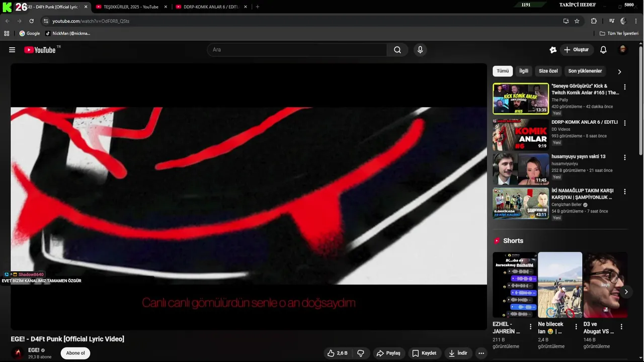Open EGE! channel name link
The image size is (644, 362).
[x=34, y=350]
